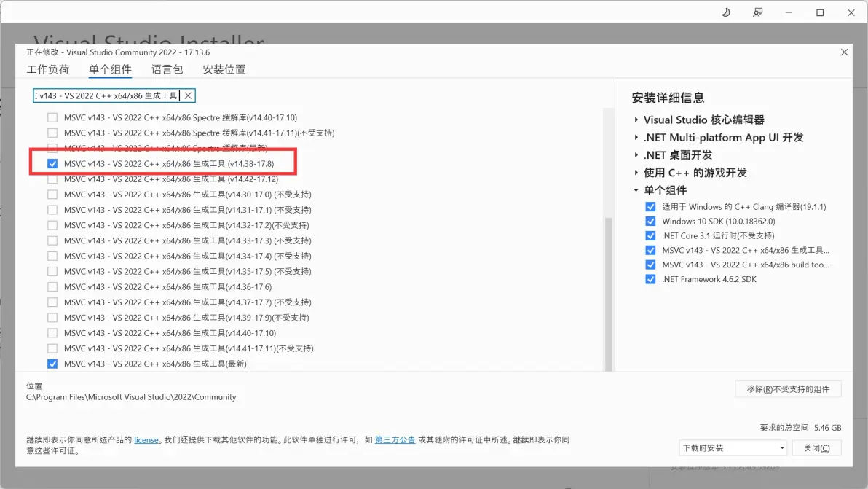Open the 下载时安装 dropdown
This screenshot has width=868, height=489.
pyautogui.click(x=733, y=448)
